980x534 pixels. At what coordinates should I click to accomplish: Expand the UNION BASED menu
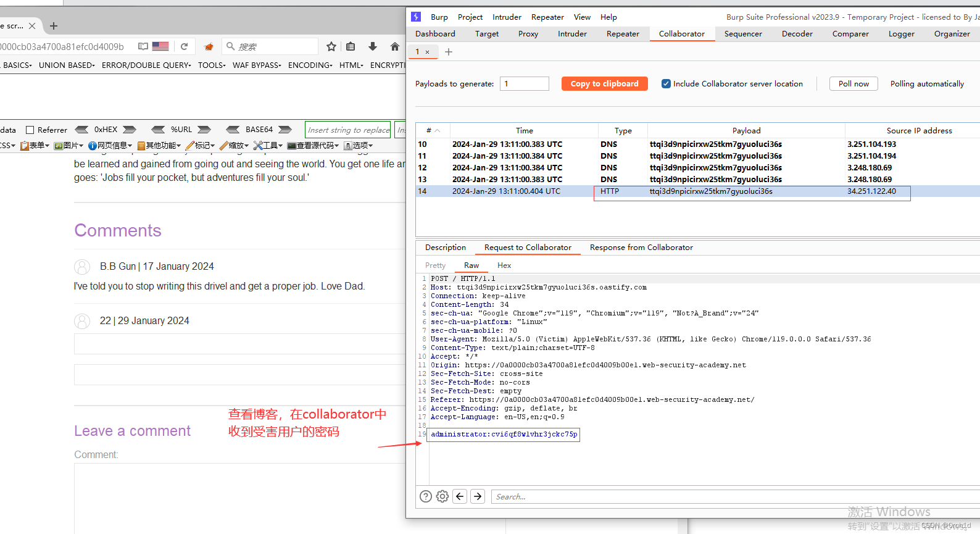tap(67, 65)
